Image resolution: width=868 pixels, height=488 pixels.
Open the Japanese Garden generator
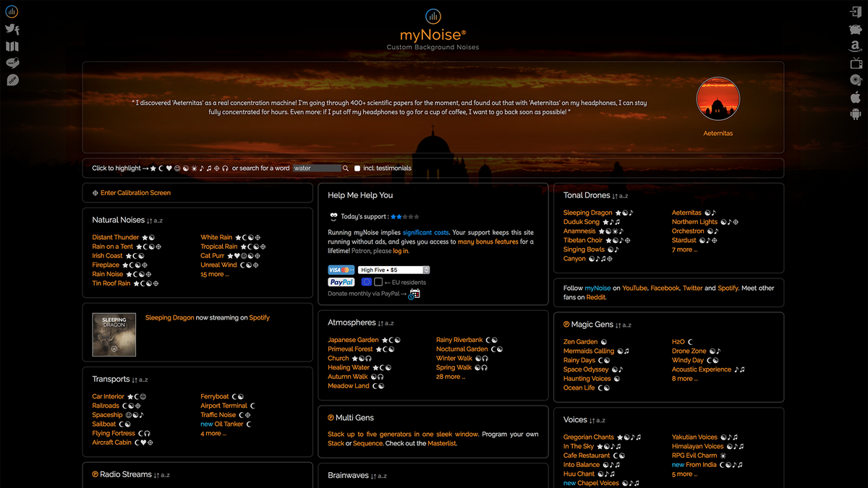tap(353, 340)
